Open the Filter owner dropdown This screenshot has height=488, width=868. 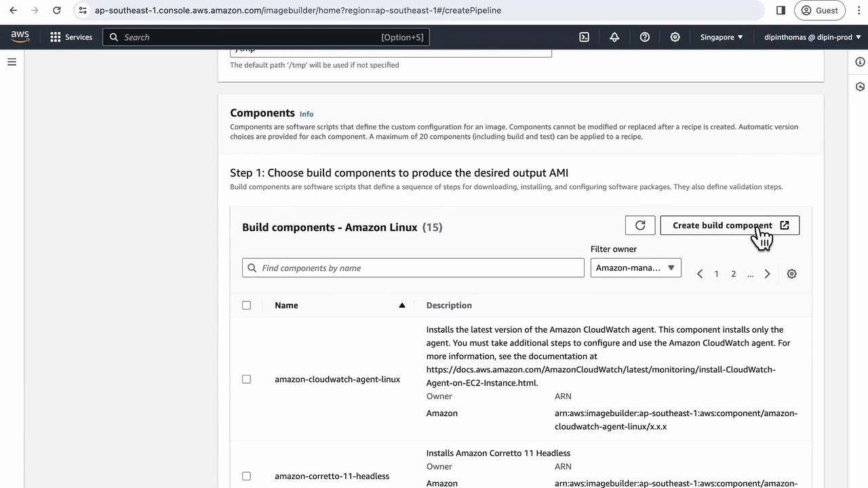click(635, 268)
